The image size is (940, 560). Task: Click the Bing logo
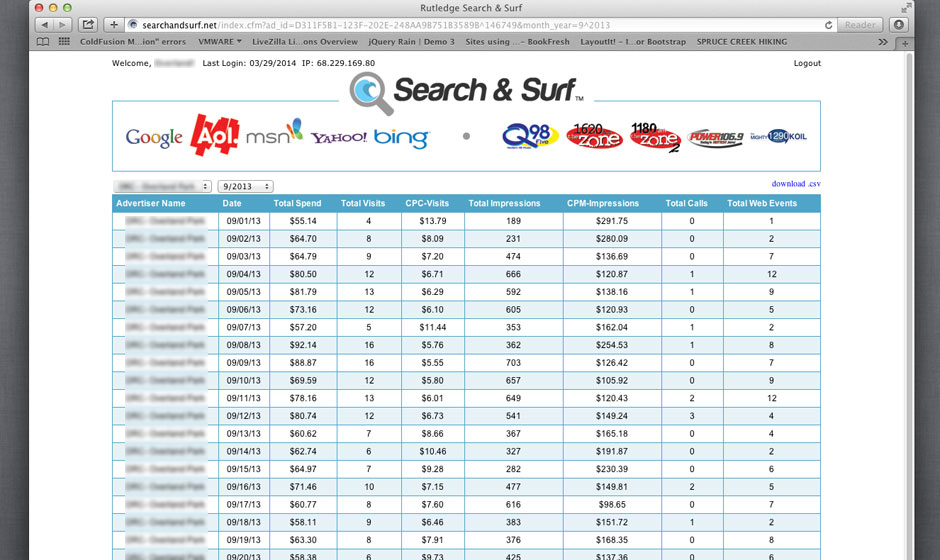[401, 139]
